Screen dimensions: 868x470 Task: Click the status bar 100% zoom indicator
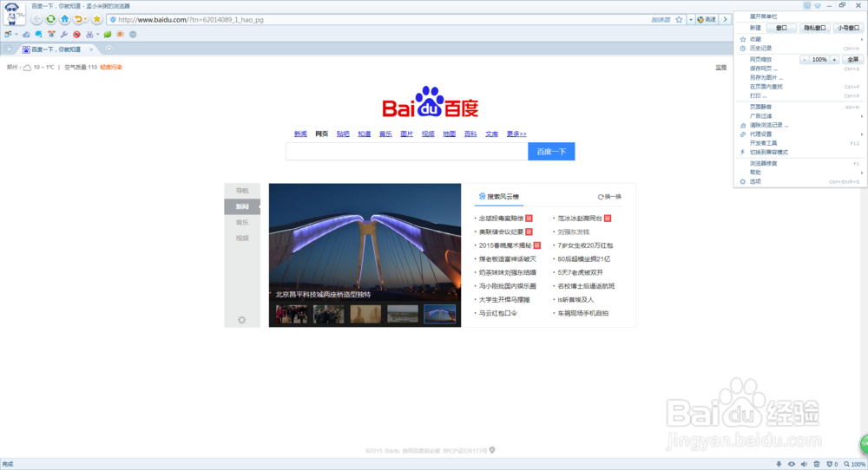click(x=855, y=464)
